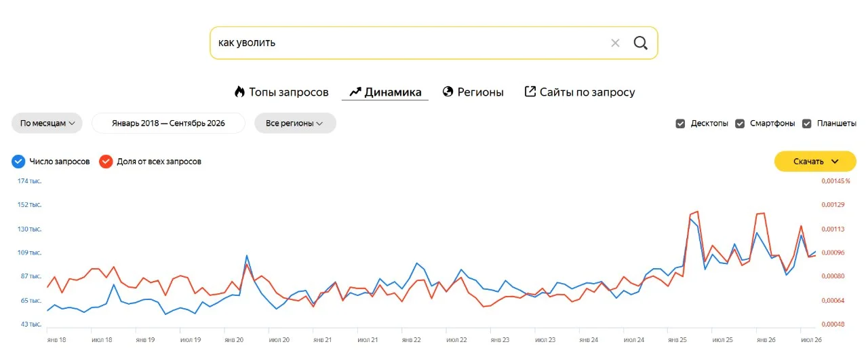Toggle the Десктопы checkbox
Screen dimensions: 868x355
(x=680, y=124)
